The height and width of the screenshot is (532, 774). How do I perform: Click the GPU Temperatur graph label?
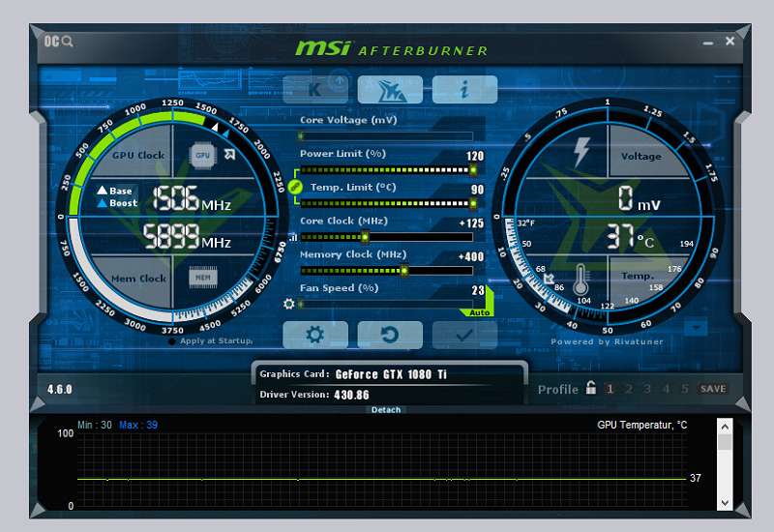641,425
